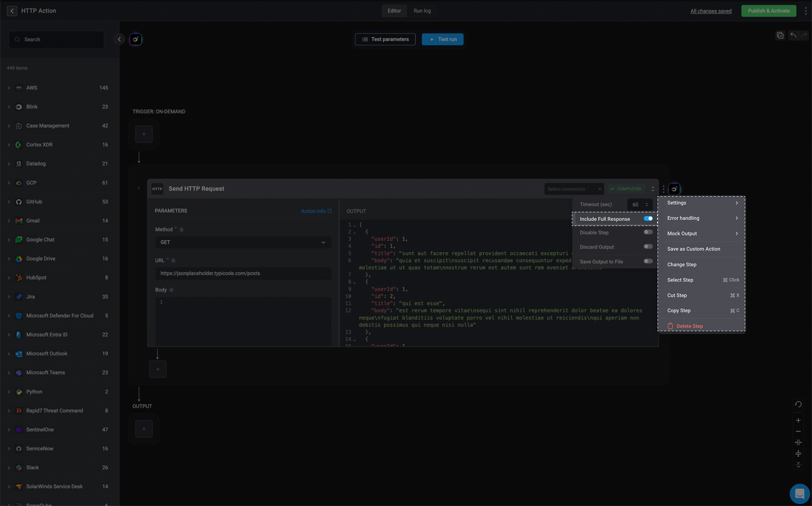Open the more options kebab in top bar
Screen dimensions: 812x506
[x=805, y=11]
